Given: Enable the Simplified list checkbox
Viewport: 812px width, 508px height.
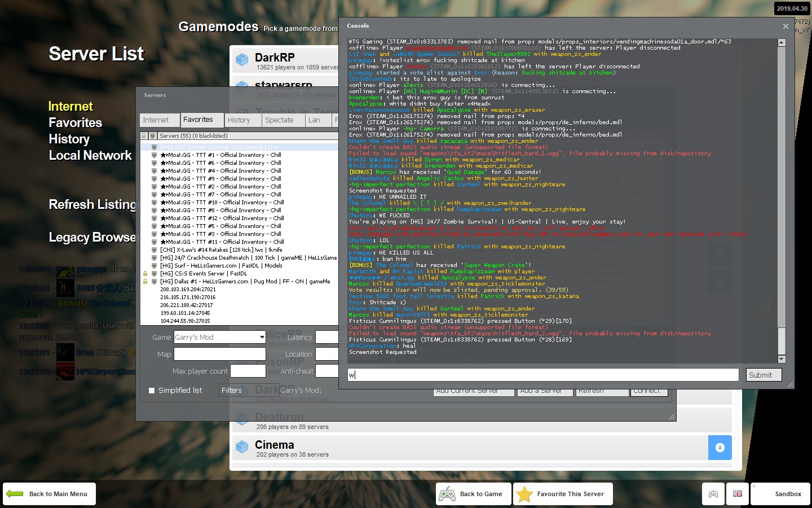Looking at the screenshot, I should coord(152,391).
